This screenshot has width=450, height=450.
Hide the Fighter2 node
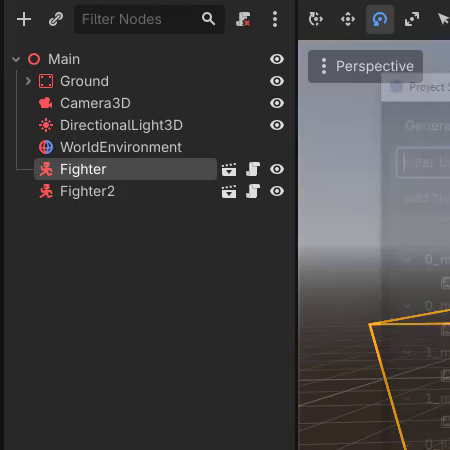277,191
